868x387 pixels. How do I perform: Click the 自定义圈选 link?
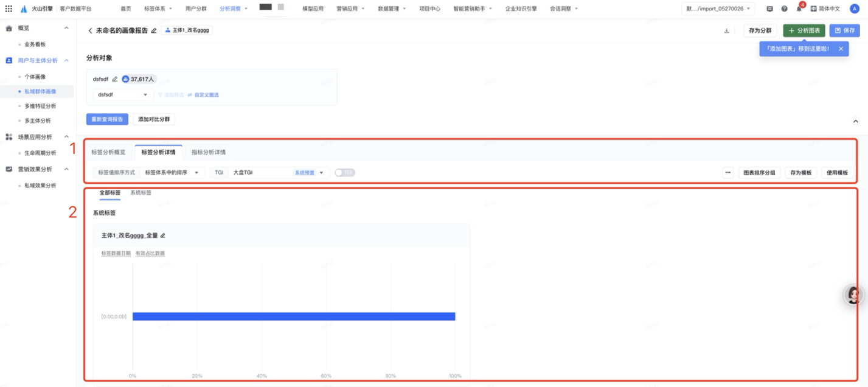point(203,95)
